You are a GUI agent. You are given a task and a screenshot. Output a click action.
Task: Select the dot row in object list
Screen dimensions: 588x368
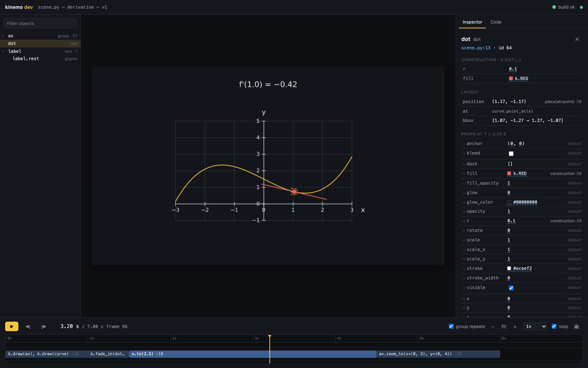pos(40,43)
